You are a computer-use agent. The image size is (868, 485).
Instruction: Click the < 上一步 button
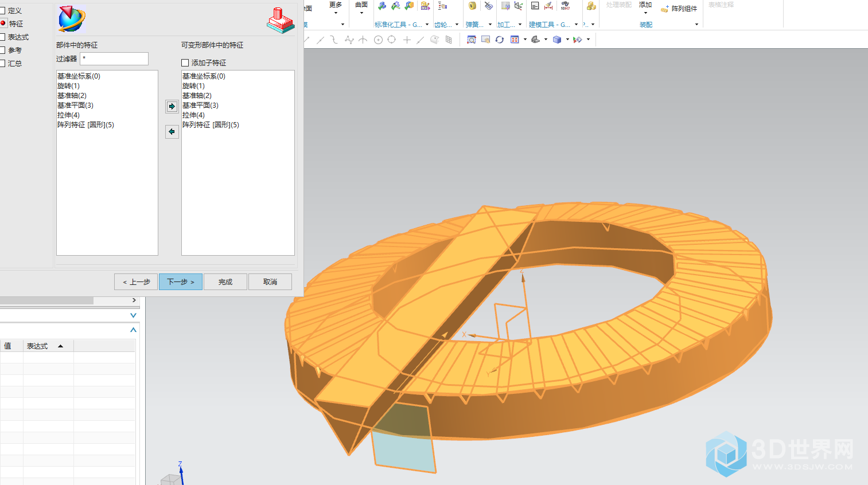136,281
